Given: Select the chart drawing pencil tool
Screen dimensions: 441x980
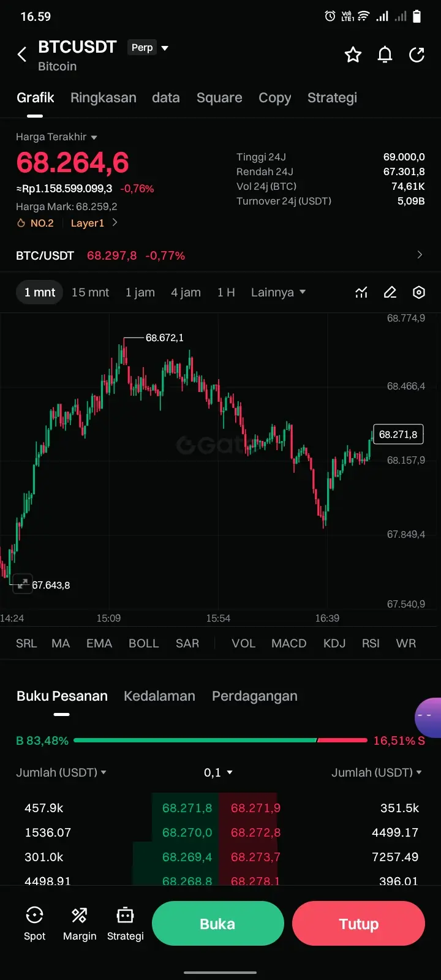Looking at the screenshot, I should (x=390, y=293).
